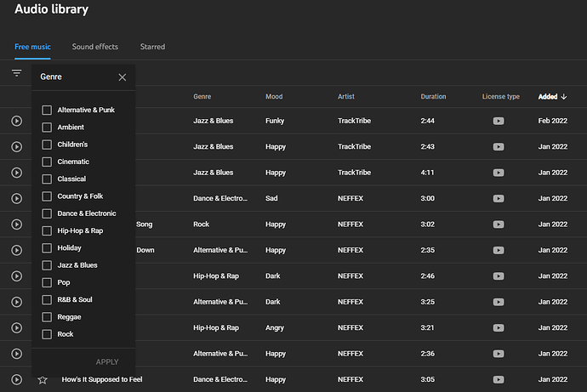Click the How's It Supposed to Feel title
Viewport: 587px width, 392px height.
pos(102,379)
